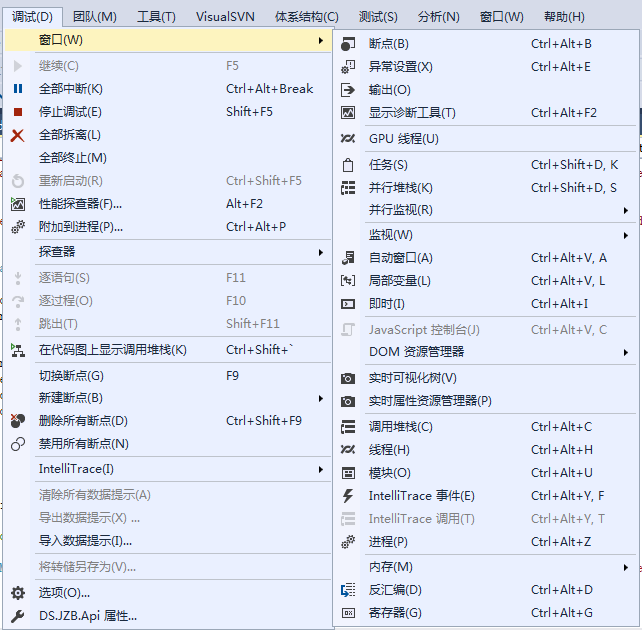This screenshot has height=630, width=642.
Task: Expand the 内存(M) submenu
Action: point(626,567)
